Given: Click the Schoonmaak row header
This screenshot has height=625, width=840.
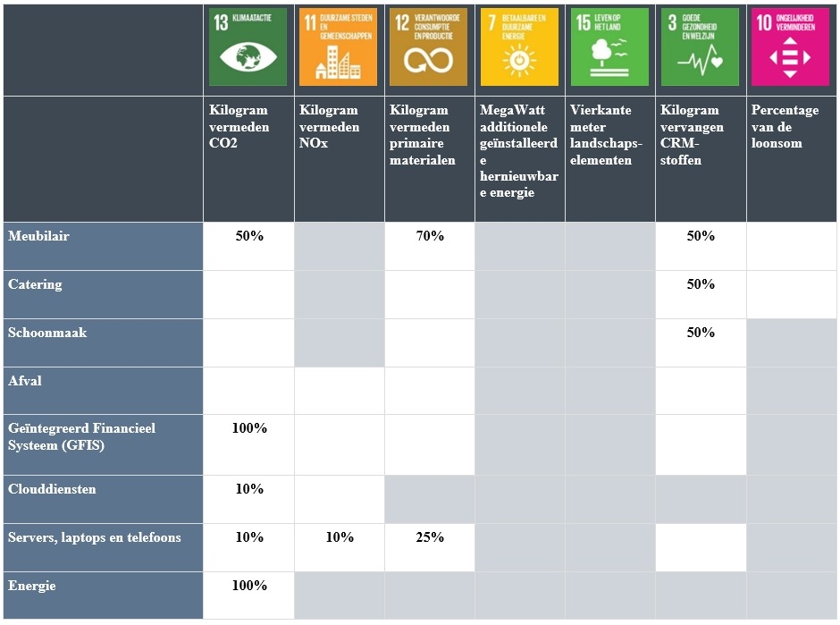Looking at the screenshot, I should point(47,333).
